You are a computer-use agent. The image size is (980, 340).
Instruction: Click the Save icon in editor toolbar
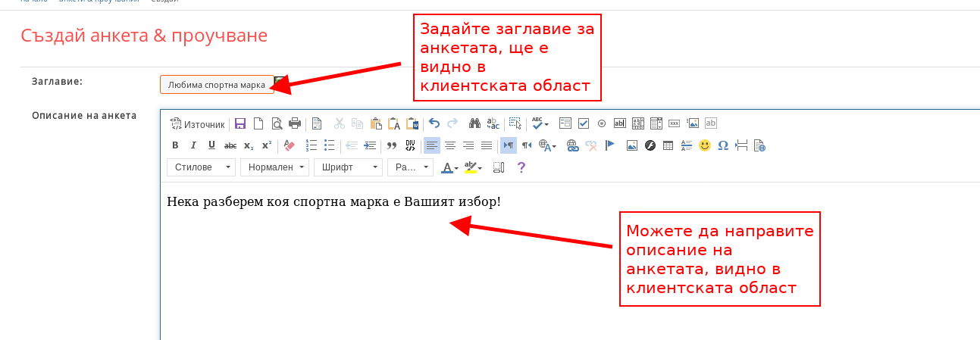[x=240, y=123]
